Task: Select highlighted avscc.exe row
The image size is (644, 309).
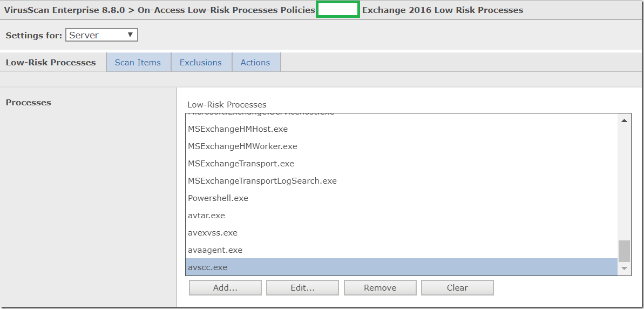Action: (x=401, y=267)
